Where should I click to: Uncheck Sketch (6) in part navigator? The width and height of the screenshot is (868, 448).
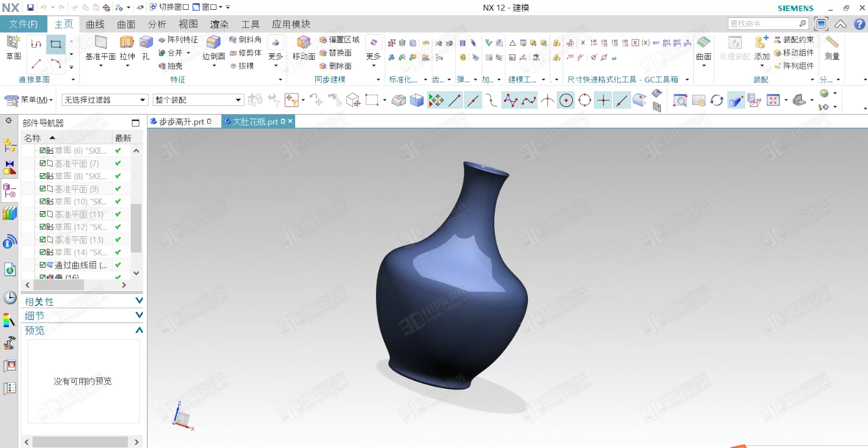coord(43,150)
